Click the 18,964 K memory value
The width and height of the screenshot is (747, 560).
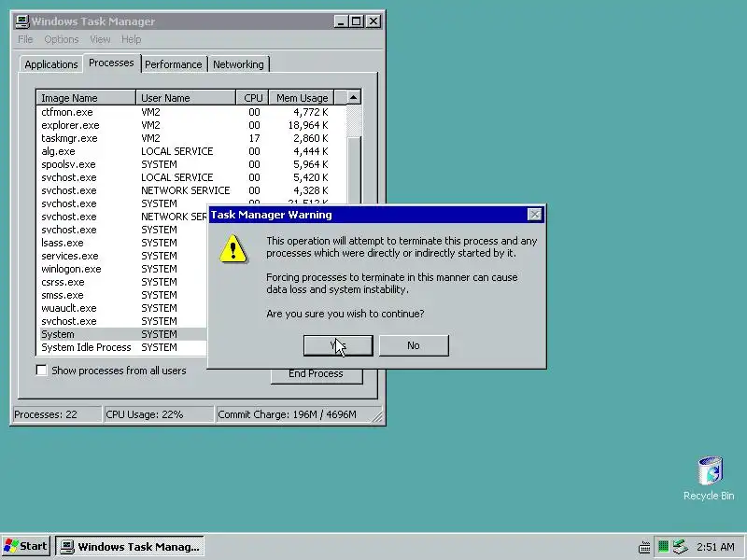tap(308, 125)
